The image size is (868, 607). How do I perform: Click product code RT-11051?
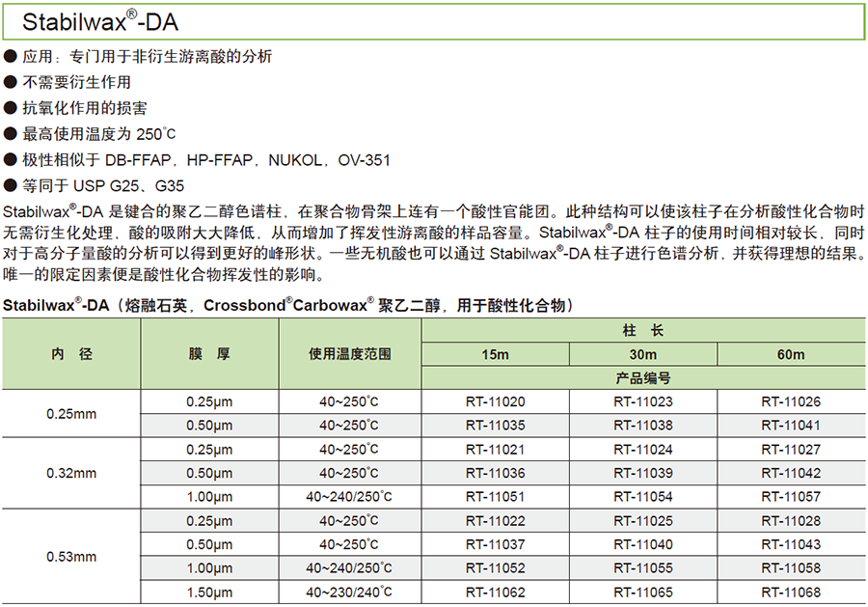point(495,496)
